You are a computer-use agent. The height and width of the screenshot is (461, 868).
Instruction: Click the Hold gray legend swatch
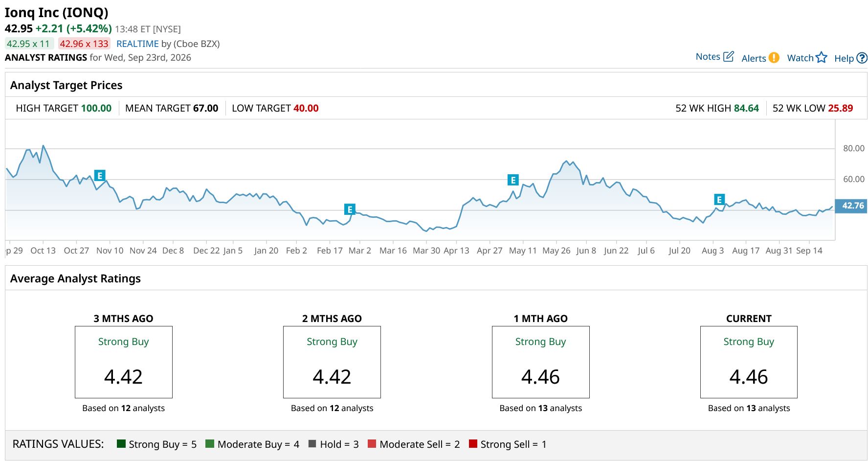[312, 444]
